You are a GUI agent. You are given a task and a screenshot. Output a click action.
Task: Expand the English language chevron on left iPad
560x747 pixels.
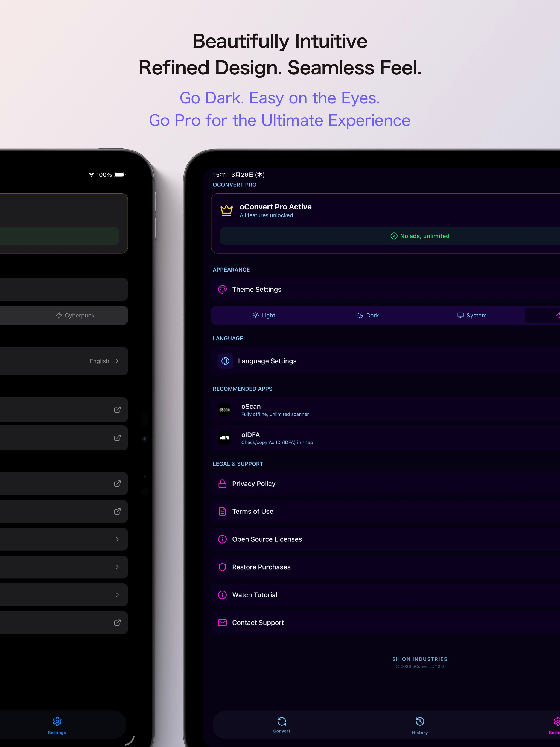click(117, 361)
